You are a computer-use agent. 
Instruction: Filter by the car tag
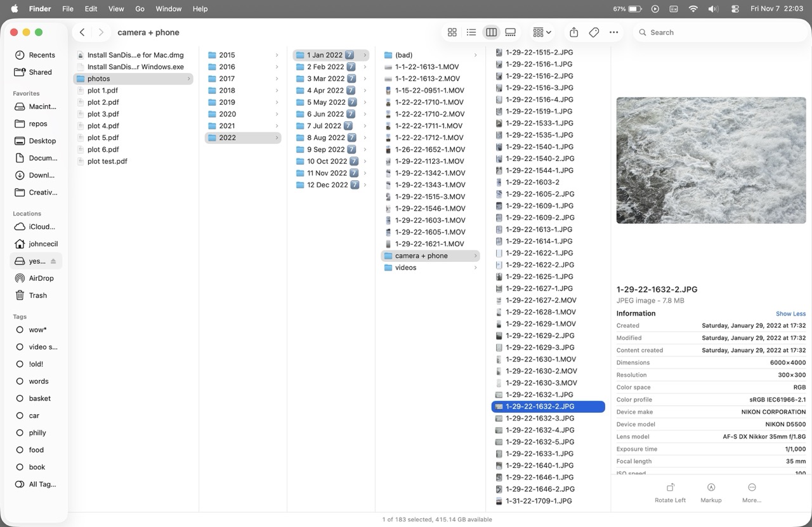click(36, 415)
